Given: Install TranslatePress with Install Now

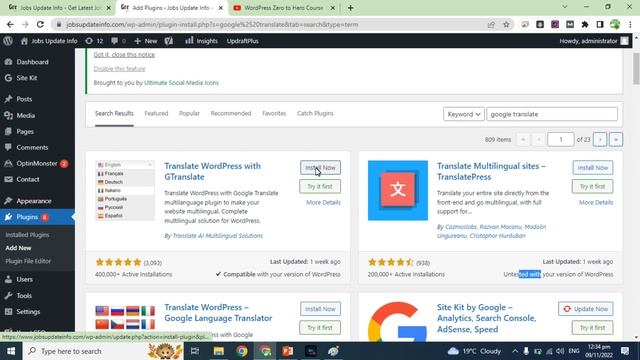Looking at the screenshot, I should [593, 168].
